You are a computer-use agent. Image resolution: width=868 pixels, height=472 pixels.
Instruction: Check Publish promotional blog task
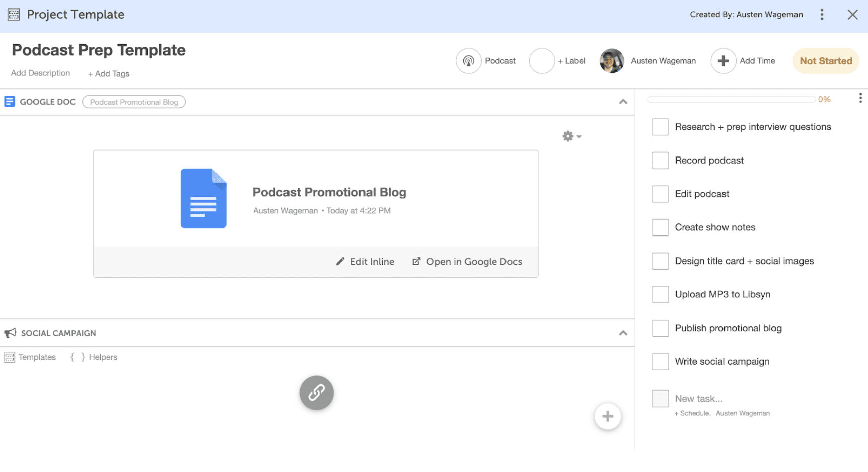[660, 328]
